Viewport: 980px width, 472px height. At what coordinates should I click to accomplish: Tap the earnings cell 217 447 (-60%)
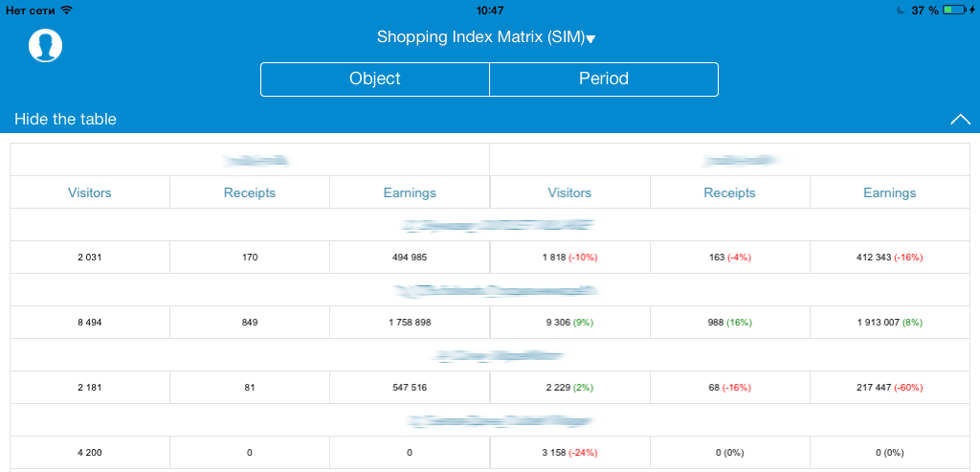pyautogui.click(x=890, y=388)
